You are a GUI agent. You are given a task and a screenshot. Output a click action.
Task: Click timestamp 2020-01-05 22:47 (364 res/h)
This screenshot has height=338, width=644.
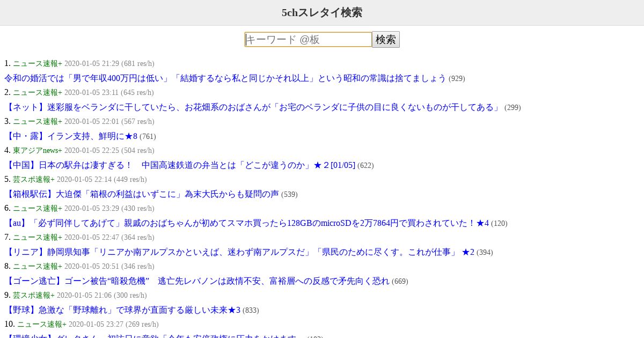pos(109,237)
